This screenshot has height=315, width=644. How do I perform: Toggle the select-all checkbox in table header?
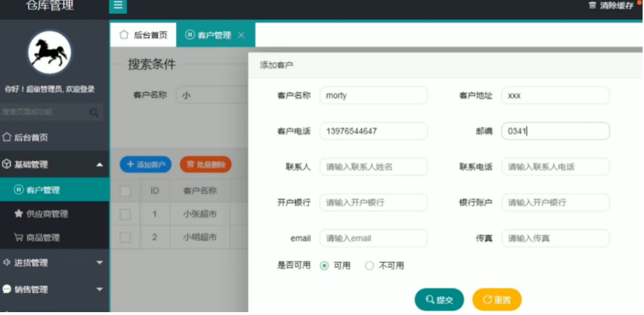125,190
